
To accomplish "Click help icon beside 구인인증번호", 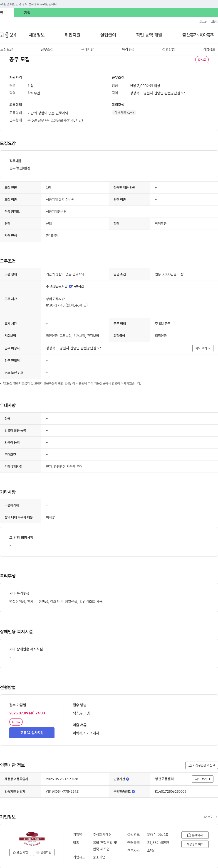I will pyautogui.click(x=133, y=792).
